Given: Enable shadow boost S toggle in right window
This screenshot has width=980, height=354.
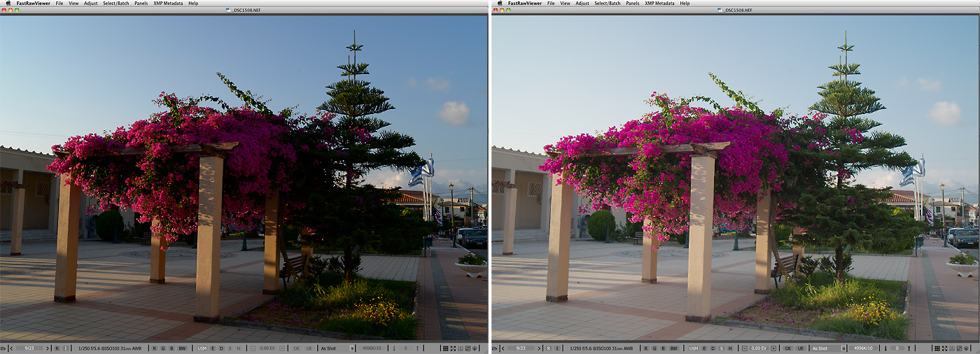Looking at the screenshot, I should pyautogui.click(x=722, y=348).
